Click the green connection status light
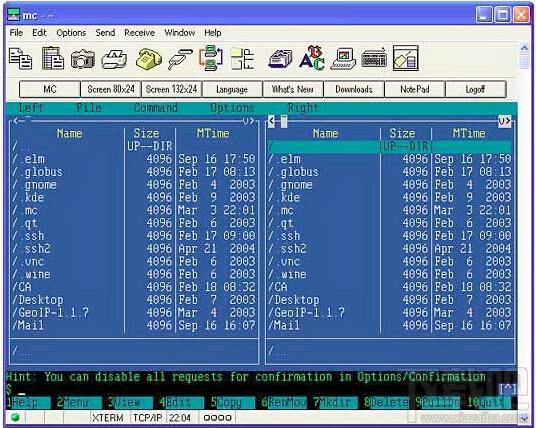This screenshot has height=428, width=536. (x=15, y=417)
